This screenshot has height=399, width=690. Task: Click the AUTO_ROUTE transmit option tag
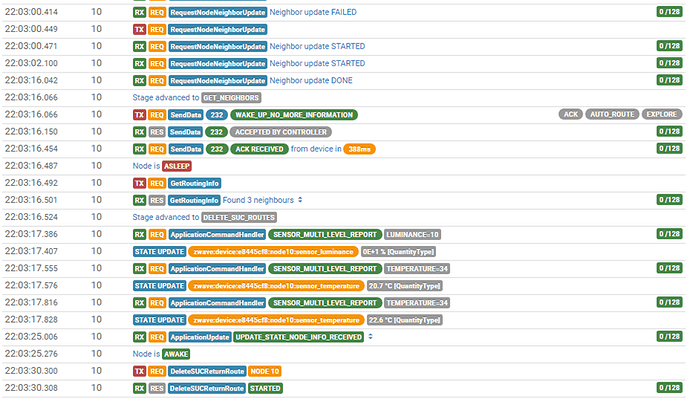pos(612,114)
